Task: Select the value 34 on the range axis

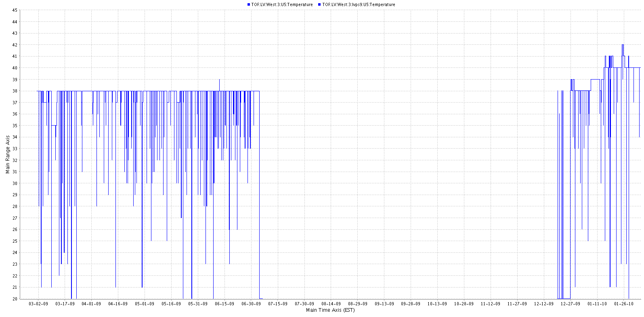Action: tap(15, 137)
